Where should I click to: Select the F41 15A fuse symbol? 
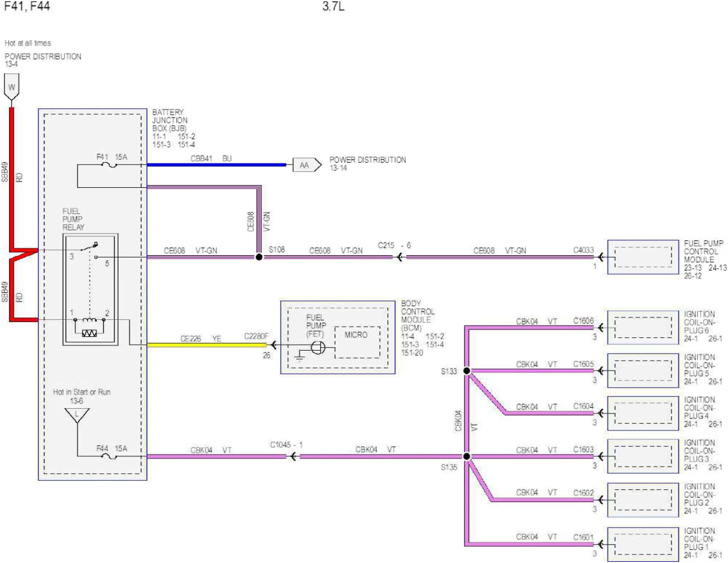pyautogui.click(x=108, y=165)
